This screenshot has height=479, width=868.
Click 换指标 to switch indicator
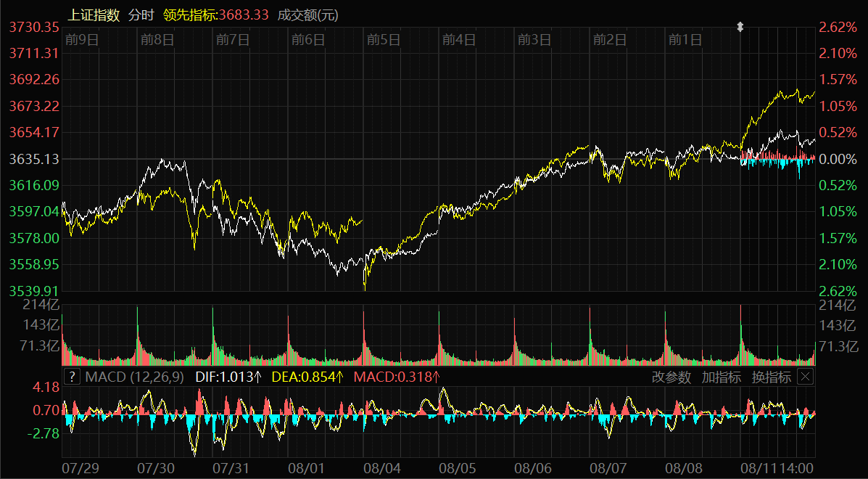pos(771,377)
